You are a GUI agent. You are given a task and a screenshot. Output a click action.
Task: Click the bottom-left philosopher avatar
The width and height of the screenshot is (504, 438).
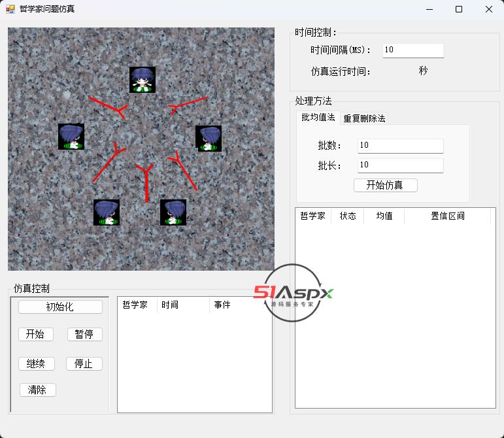107,212
